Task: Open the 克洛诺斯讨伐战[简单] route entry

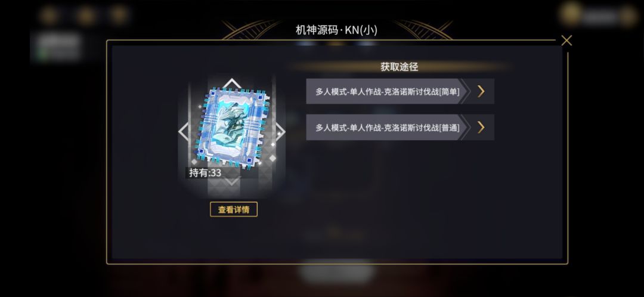Action: tap(400, 91)
